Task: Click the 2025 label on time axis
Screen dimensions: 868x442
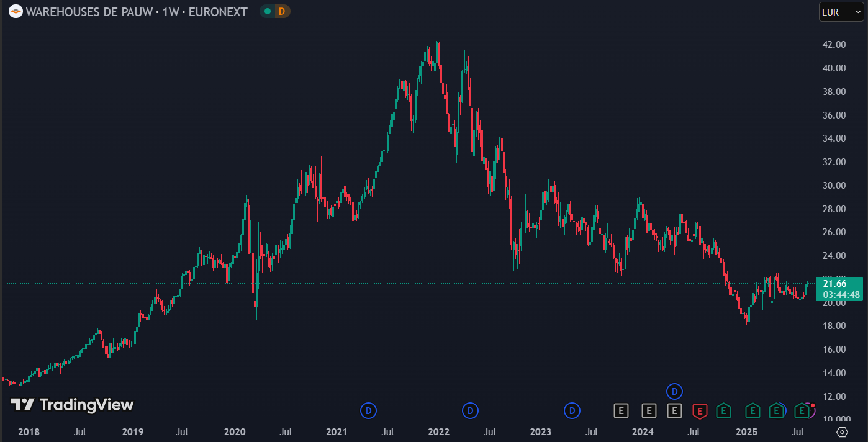Action: point(746,431)
